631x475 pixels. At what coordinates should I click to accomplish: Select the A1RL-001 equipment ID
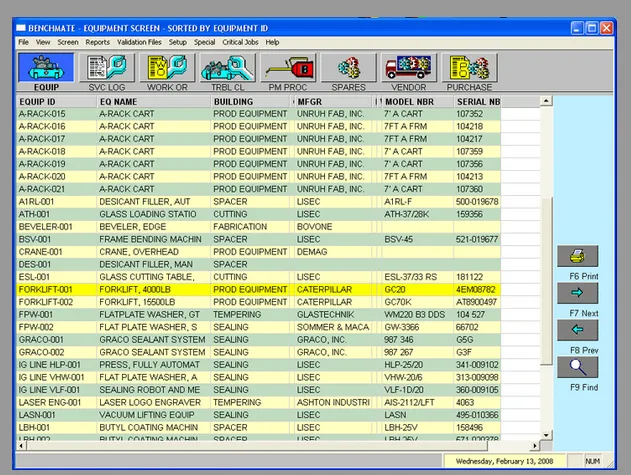tap(36, 202)
